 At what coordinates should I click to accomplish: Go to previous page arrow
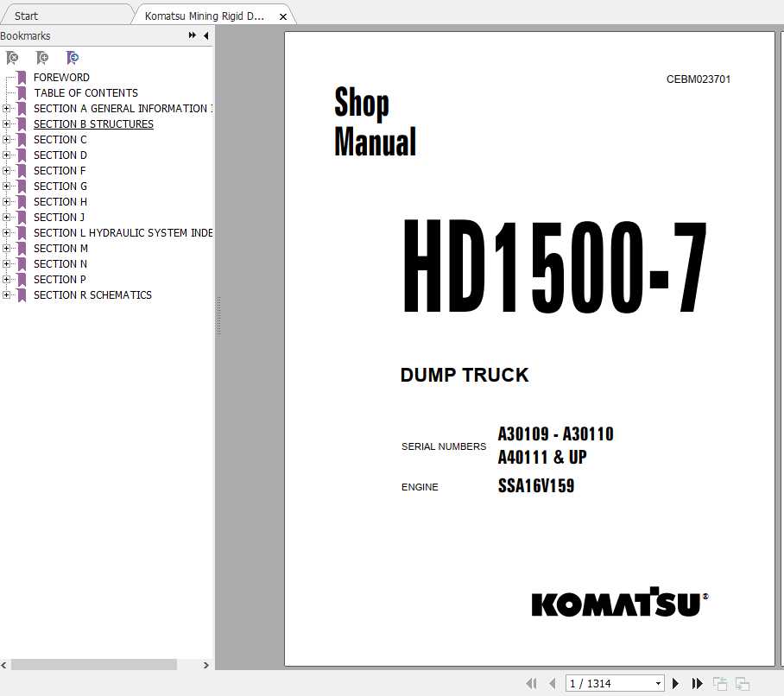[553, 683]
